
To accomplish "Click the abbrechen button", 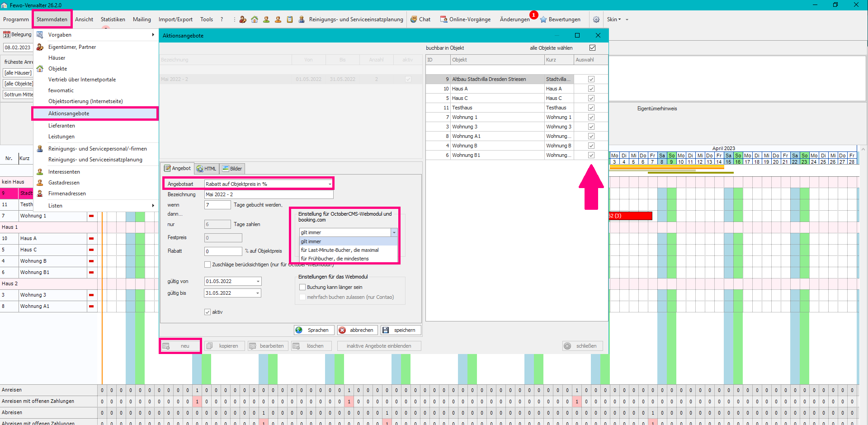I will (x=358, y=330).
